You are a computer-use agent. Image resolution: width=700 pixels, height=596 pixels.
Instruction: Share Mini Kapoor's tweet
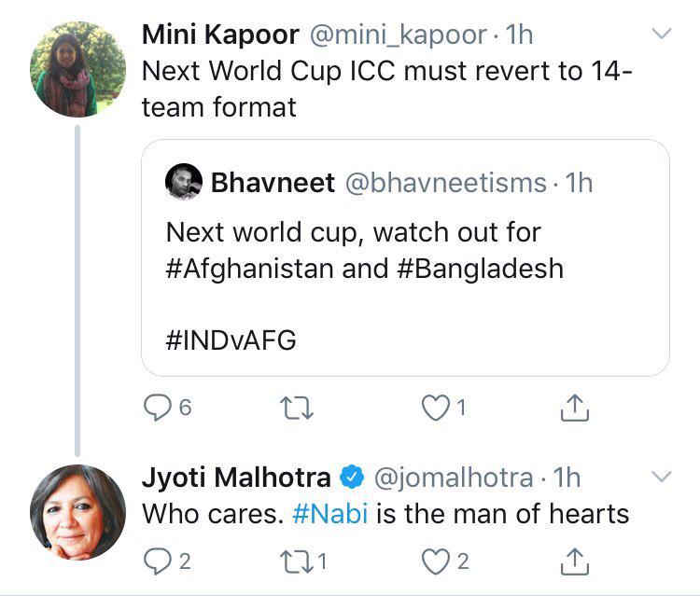coord(575,407)
